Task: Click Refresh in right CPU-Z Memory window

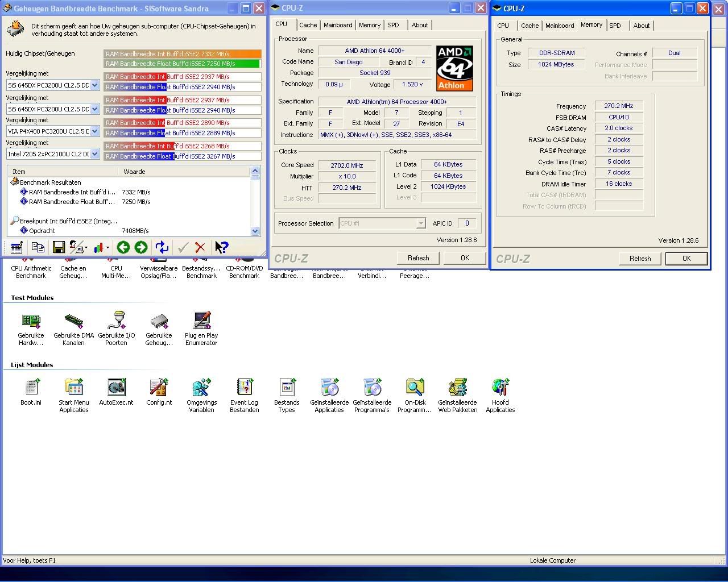Action: [x=640, y=259]
